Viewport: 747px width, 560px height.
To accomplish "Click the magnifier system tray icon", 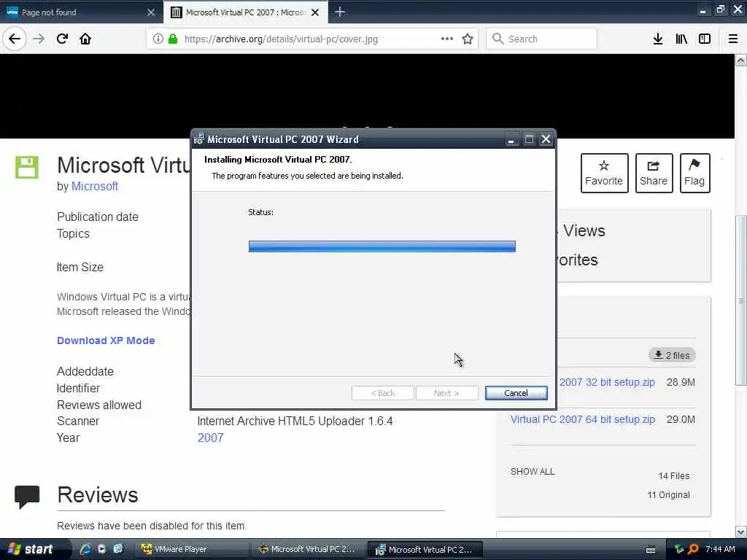I will [x=693, y=549].
